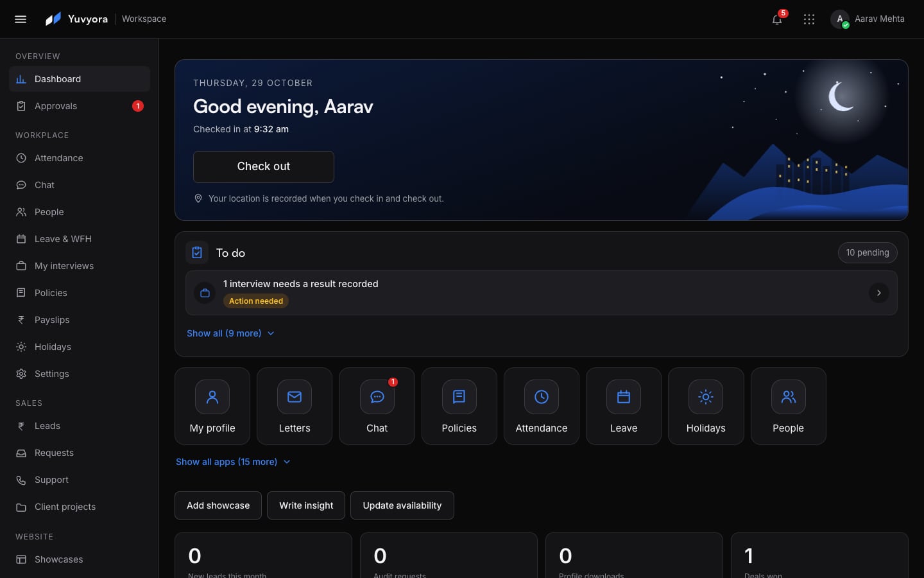Click the location pin icon
The image size is (924, 578).
click(198, 198)
